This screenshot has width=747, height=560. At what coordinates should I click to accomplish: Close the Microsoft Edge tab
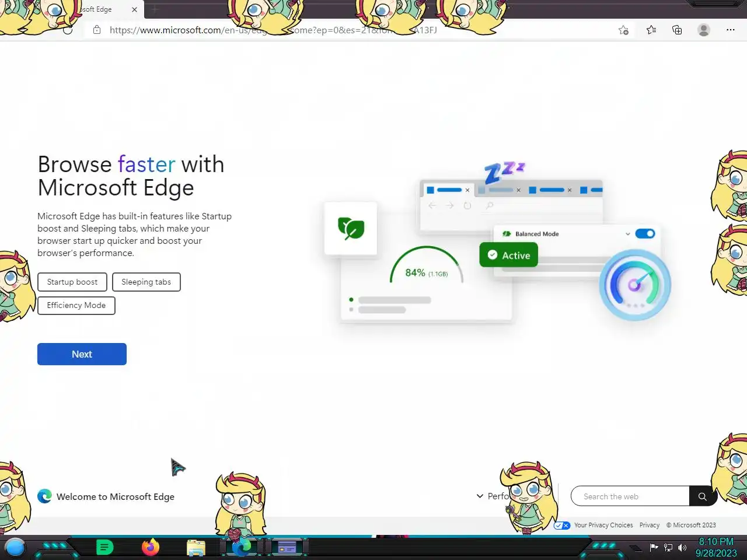134,9
